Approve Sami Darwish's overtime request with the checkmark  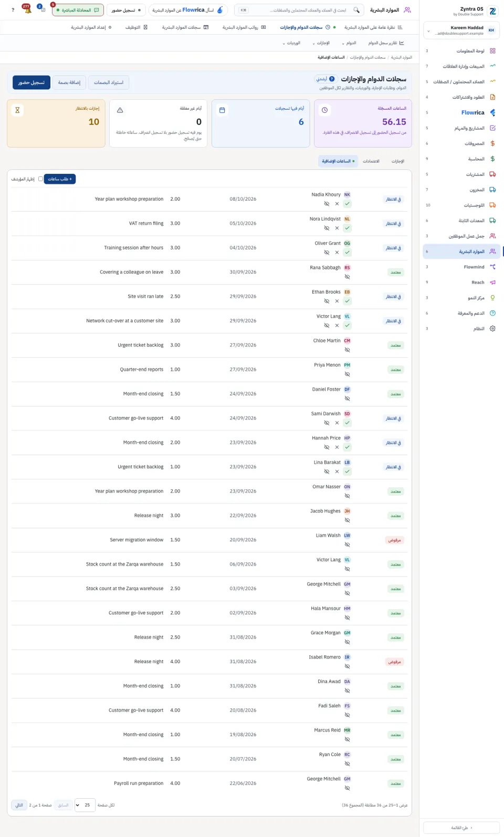pos(348,423)
